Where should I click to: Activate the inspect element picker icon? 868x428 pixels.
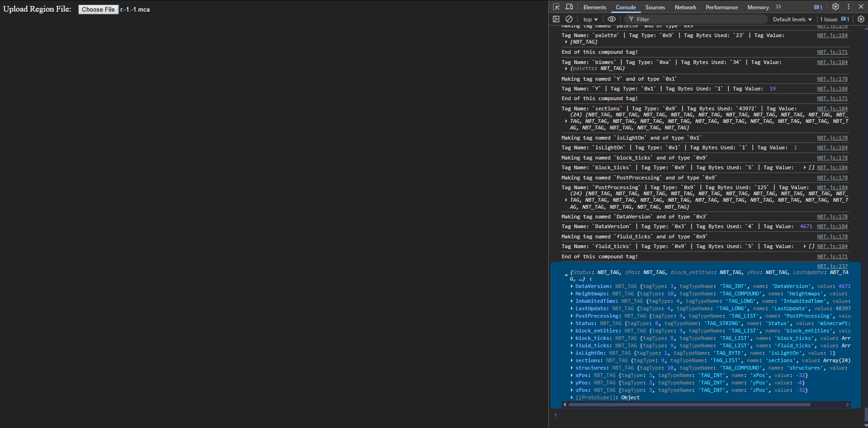click(556, 7)
